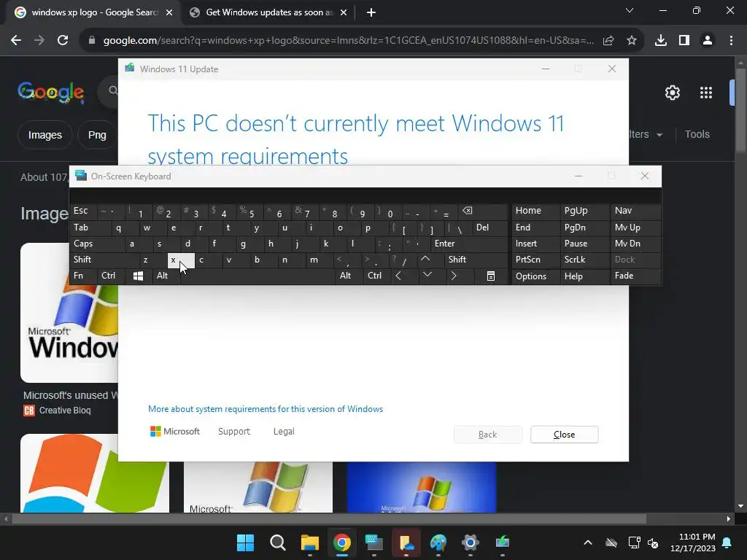Open Windows Start button on taskbar
This screenshot has height=560, width=747.
point(246,542)
